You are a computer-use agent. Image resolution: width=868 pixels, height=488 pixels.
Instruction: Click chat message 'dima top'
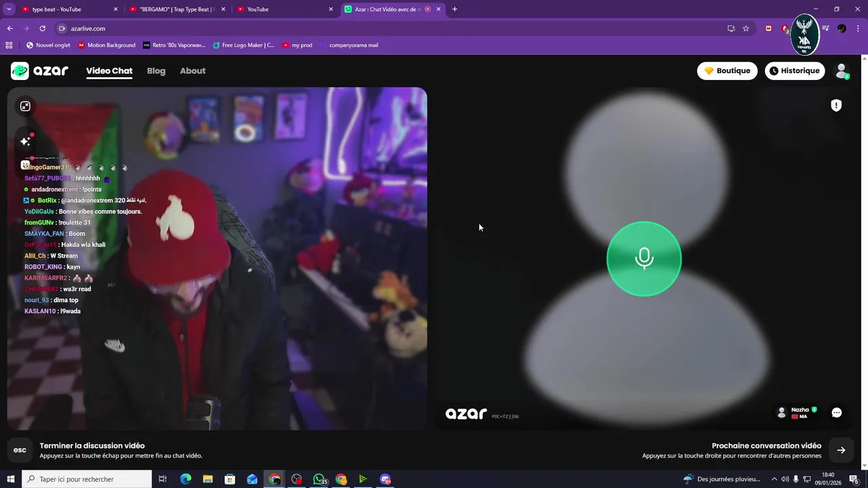click(x=66, y=300)
